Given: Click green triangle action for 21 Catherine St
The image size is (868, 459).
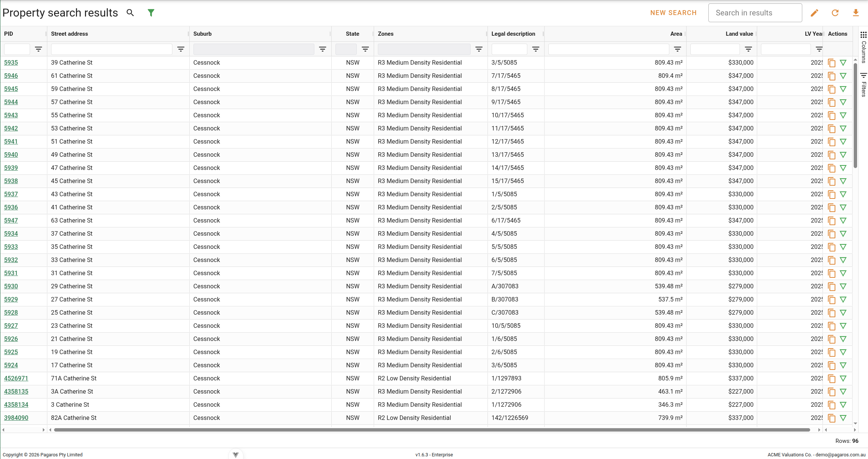Looking at the screenshot, I should [x=843, y=339].
